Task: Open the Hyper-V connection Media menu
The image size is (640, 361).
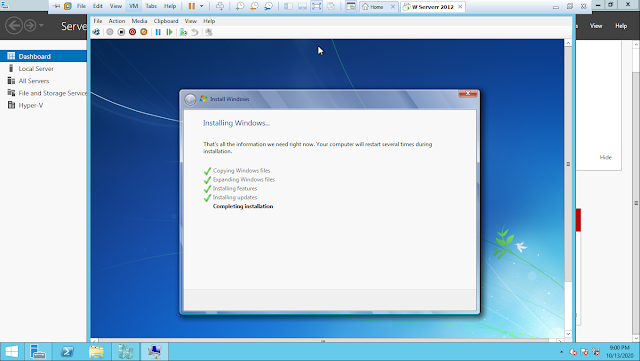Action: [x=139, y=21]
